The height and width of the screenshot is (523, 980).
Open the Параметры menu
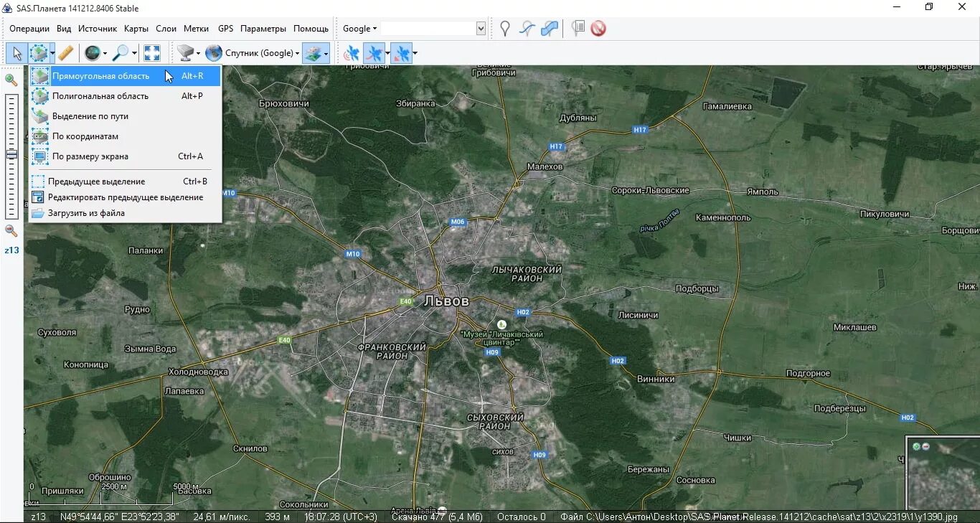click(263, 29)
